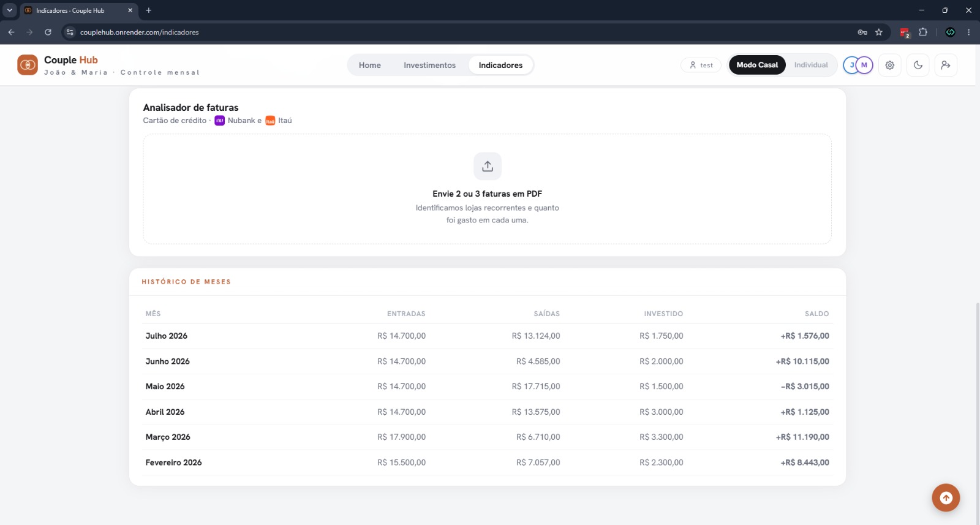Click the 'ENTRADAS' column header
The image size is (980, 525).
(x=406, y=314)
